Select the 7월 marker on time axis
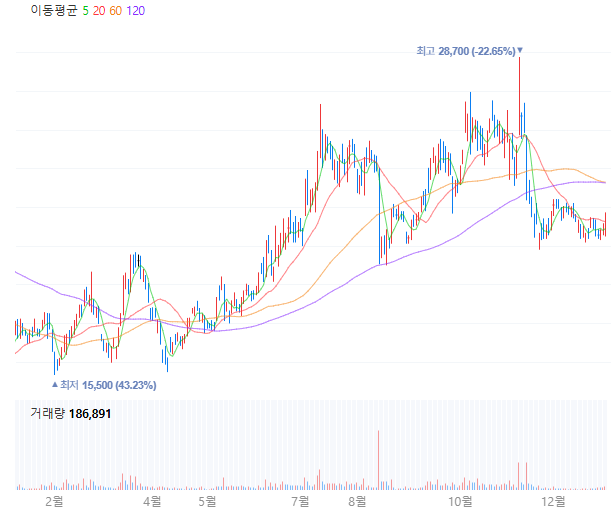 [x=300, y=500]
